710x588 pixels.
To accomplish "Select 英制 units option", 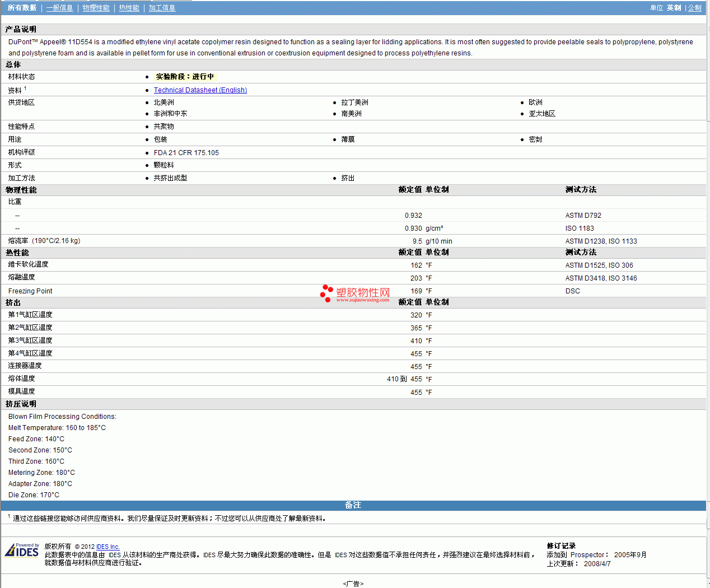I will tap(674, 8).
